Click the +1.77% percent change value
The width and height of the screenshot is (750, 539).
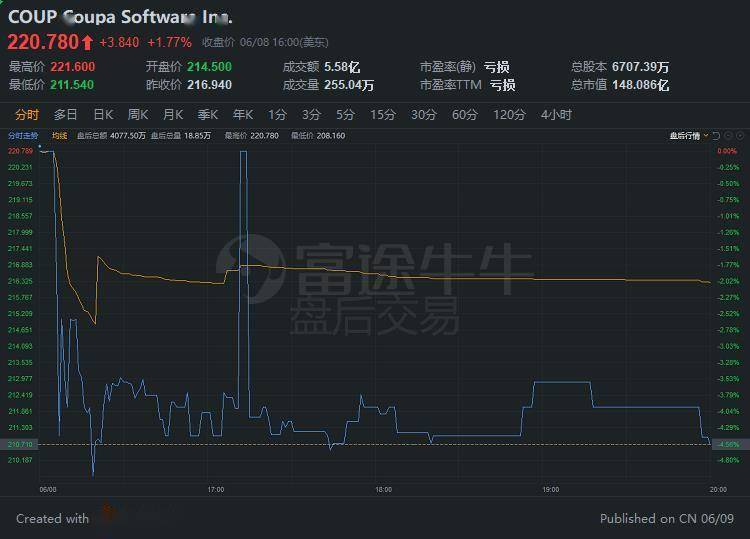pyautogui.click(x=169, y=43)
